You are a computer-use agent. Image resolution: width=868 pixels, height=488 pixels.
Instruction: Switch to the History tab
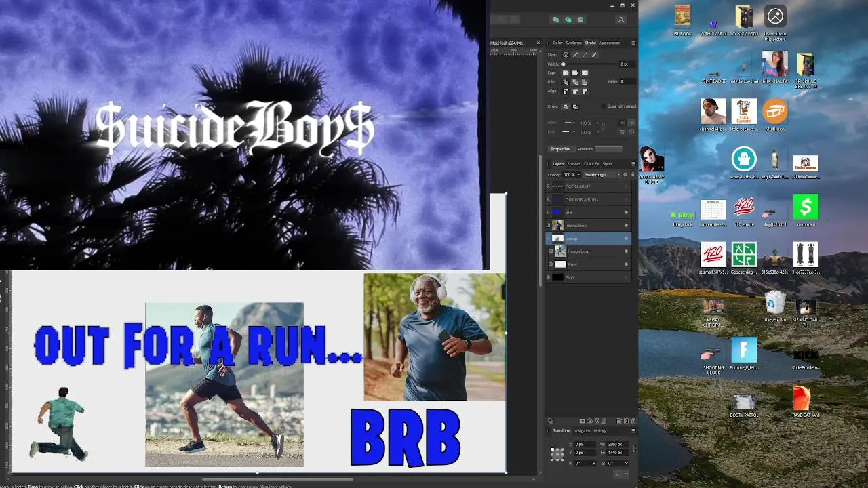600,431
